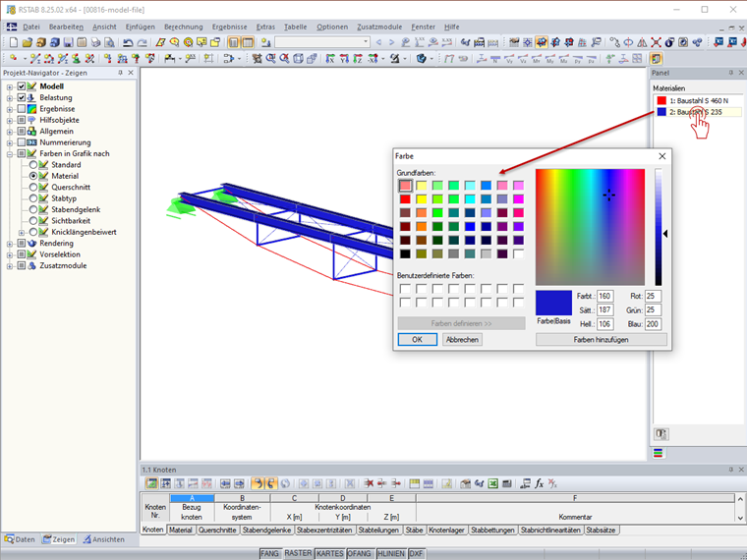Click the mirror triangle tool icon
The image size is (747, 560).
click(642, 43)
